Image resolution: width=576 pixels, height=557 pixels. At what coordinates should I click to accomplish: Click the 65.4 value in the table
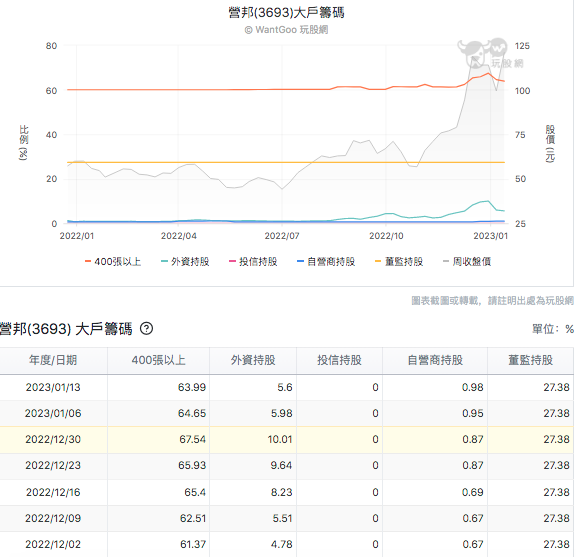click(x=195, y=492)
